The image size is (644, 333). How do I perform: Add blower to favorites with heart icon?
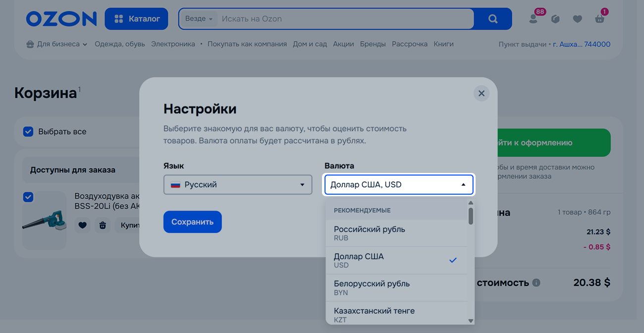click(x=82, y=225)
